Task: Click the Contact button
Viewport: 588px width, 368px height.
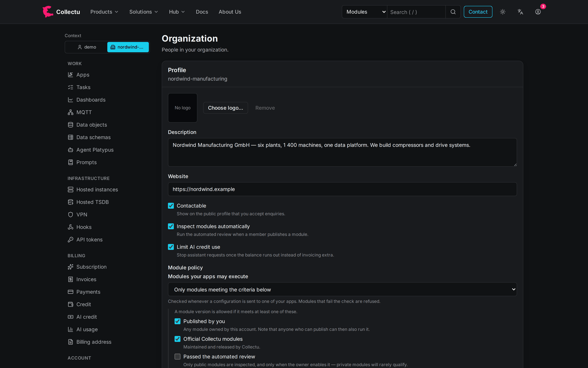Action: [478, 12]
